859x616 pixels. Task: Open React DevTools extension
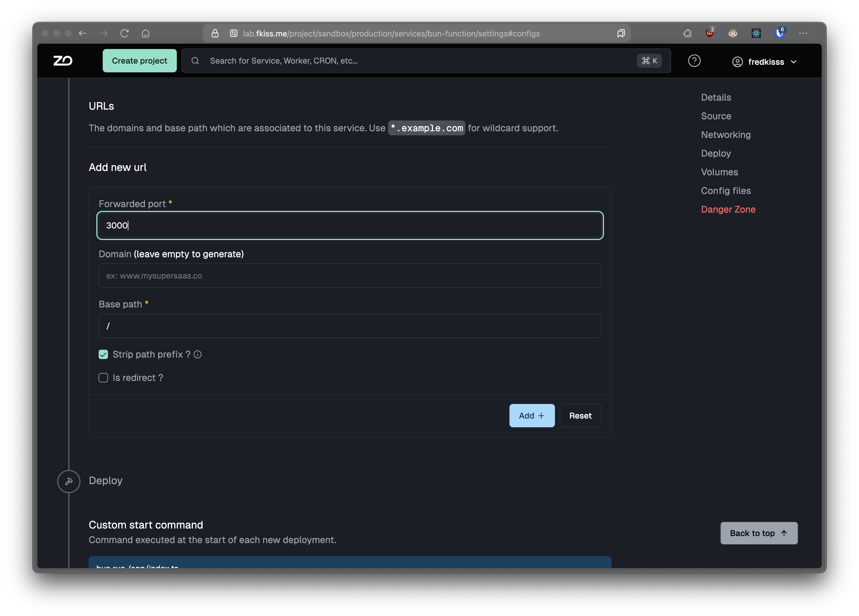pos(756,33)
